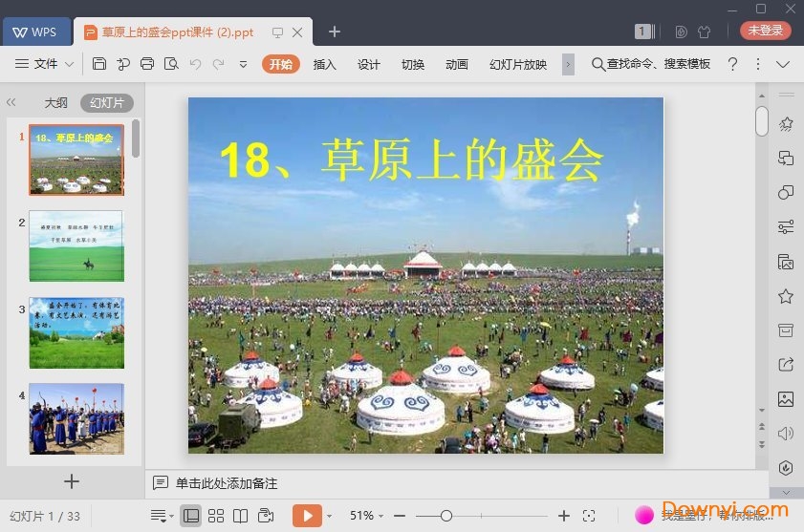804x532 pixels.
Task: Click the Save icon in toolbar
Action: [x=99, y=64]
